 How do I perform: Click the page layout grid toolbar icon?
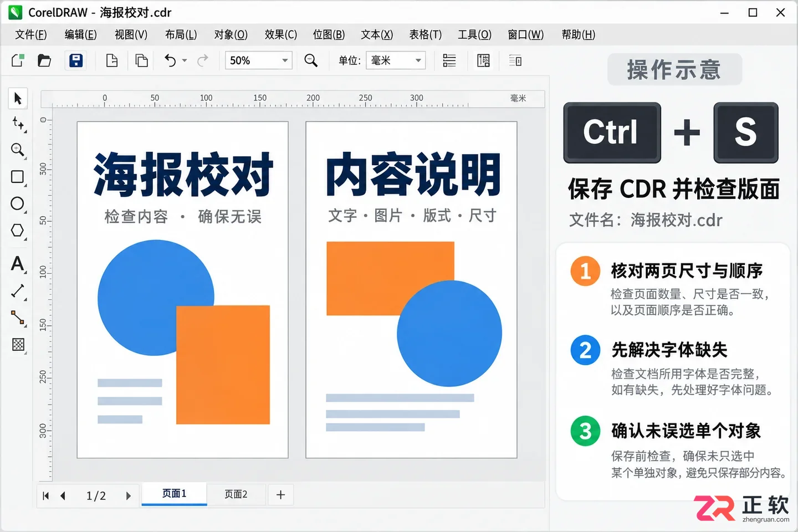483,60
